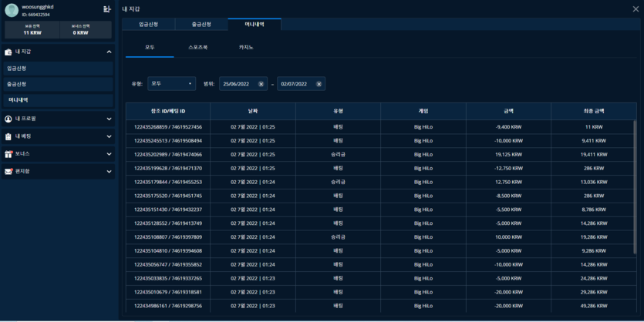644x322 pixels.
Task: Click the end date field 02/07/2022
Action: pos(301,84)
